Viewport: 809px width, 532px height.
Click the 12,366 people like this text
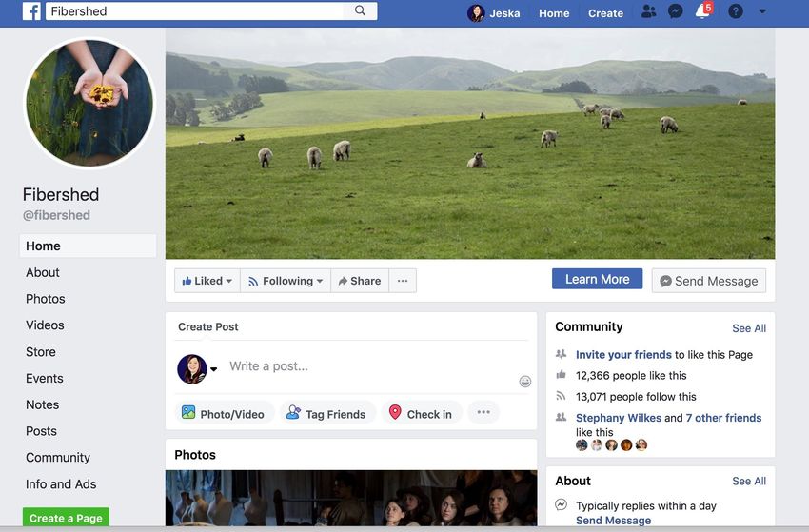pos(631,376)
